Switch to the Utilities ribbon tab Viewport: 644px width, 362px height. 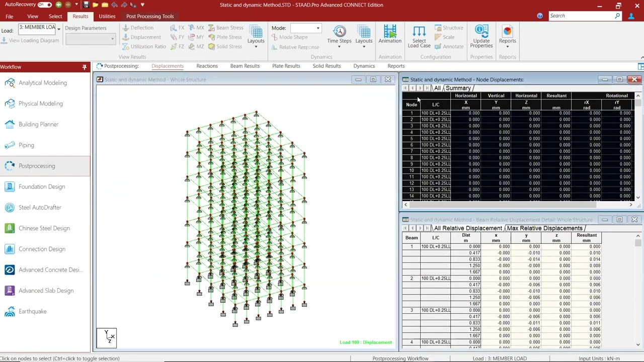[107, 16]
